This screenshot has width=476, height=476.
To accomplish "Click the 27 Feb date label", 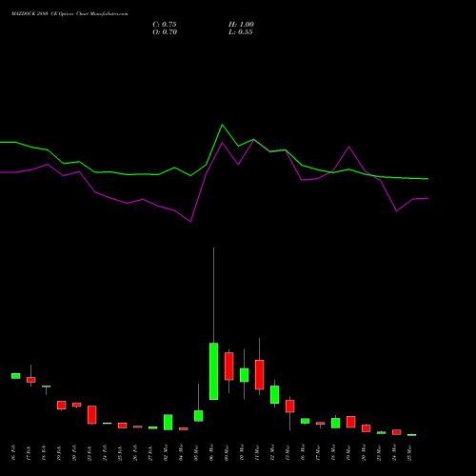I will (x=150, y=452).
